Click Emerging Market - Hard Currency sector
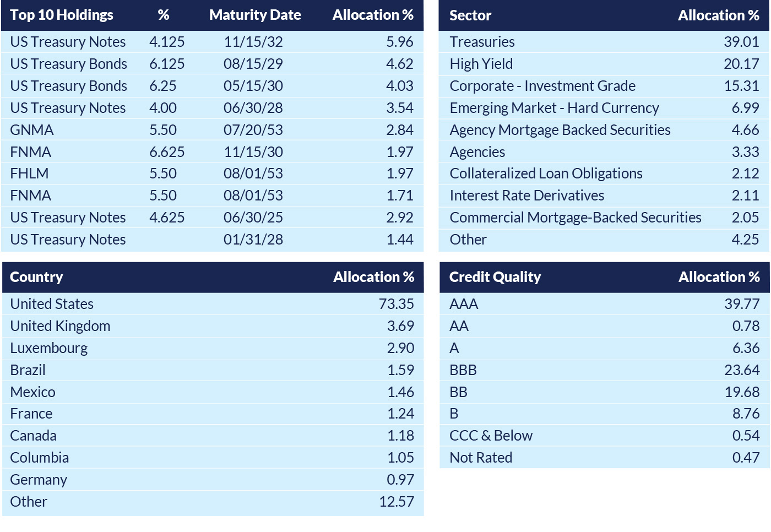This screenshot has width=771, height=532. point(554,108)
